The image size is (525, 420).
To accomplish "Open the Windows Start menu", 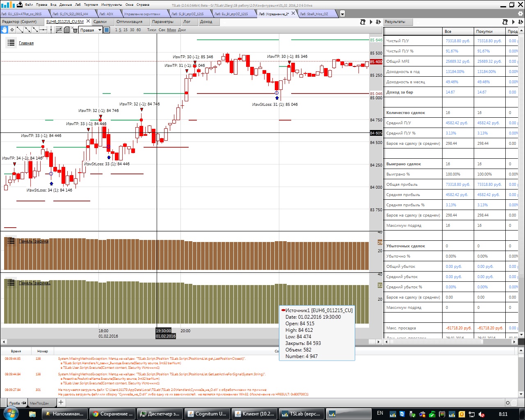I will 10,413.
